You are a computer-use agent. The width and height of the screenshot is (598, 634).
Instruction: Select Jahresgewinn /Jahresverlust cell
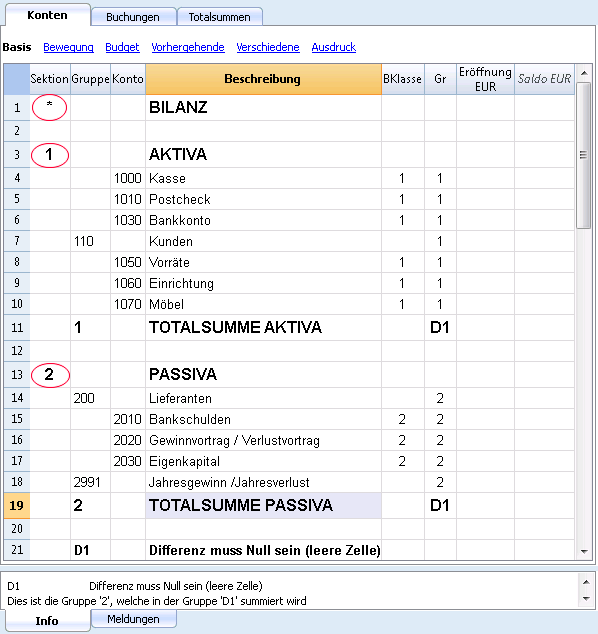tap(263, 482)
